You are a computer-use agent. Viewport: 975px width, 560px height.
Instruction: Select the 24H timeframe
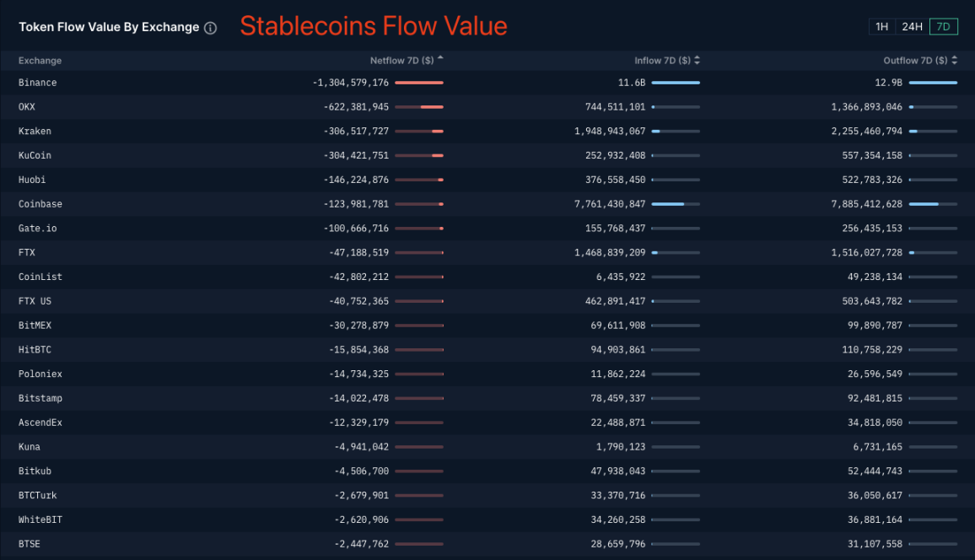click(x=912, y=27)
